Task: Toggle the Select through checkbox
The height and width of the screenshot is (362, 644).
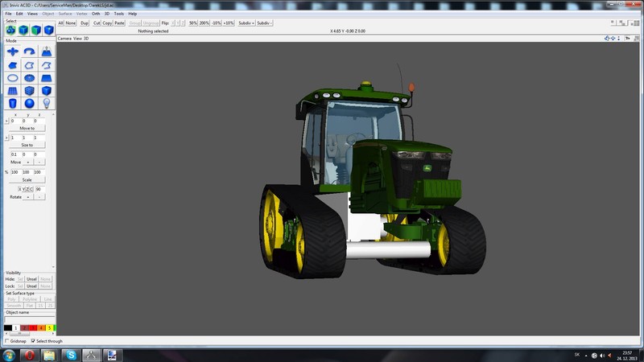Action: click(33, 340)
